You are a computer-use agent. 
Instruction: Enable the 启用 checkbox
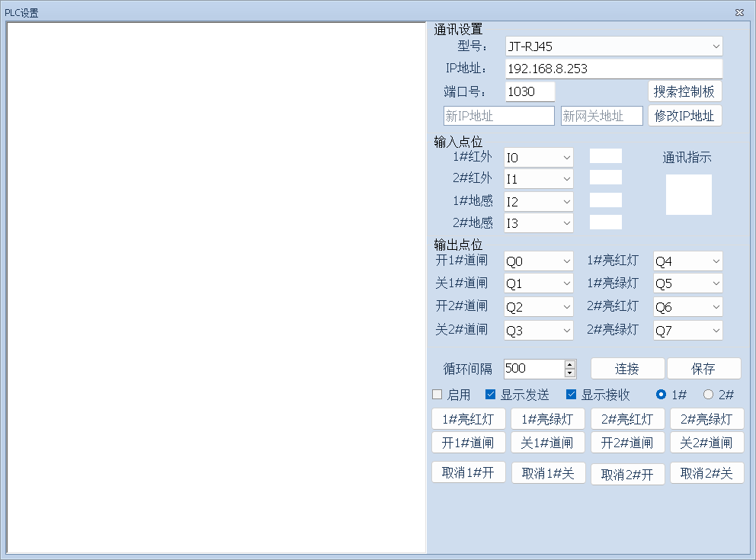coord(437,395)
